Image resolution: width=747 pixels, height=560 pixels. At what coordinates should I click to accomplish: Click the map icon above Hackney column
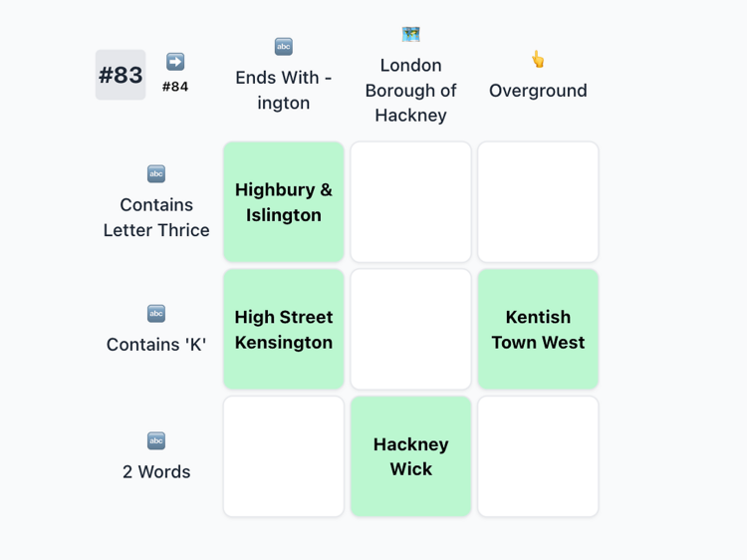(410, 35)
